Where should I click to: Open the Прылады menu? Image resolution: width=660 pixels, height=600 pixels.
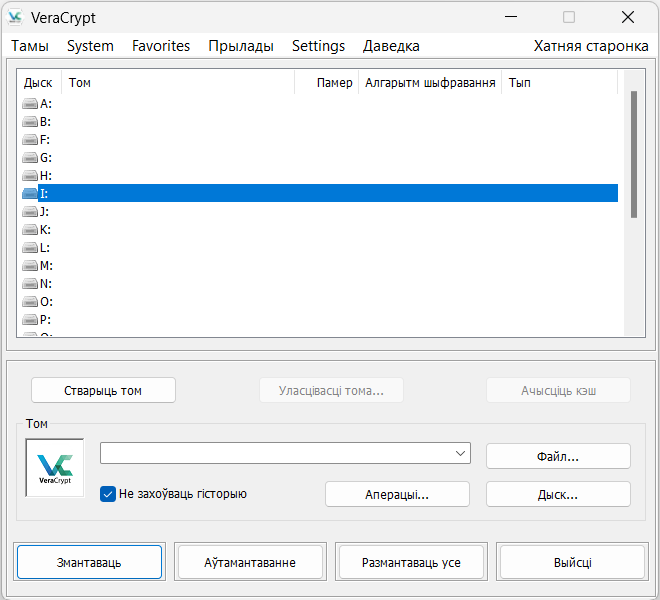(241, 46)
